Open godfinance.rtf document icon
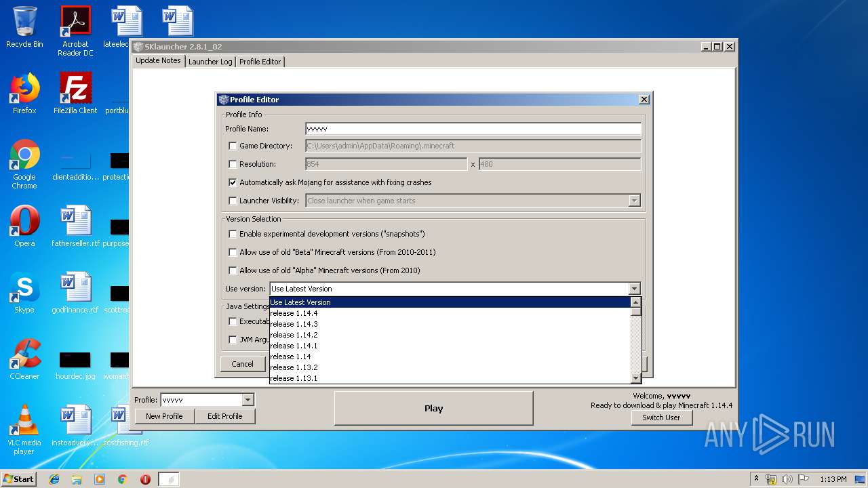 75,293
